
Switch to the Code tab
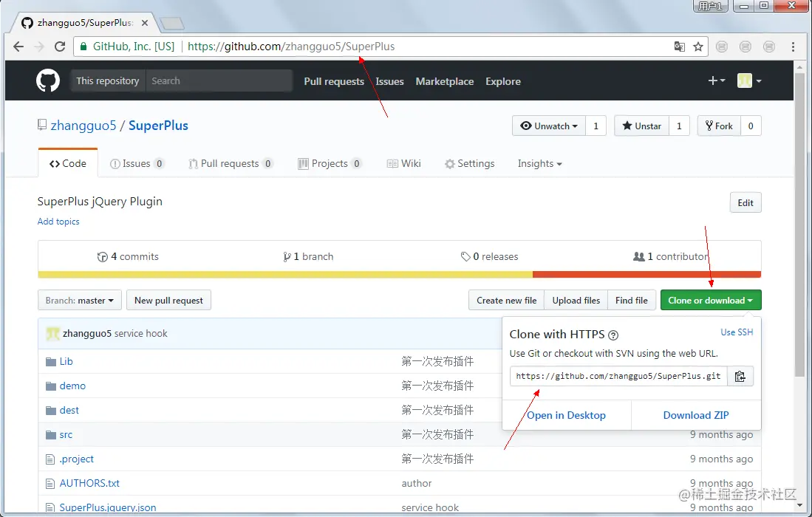68,163
